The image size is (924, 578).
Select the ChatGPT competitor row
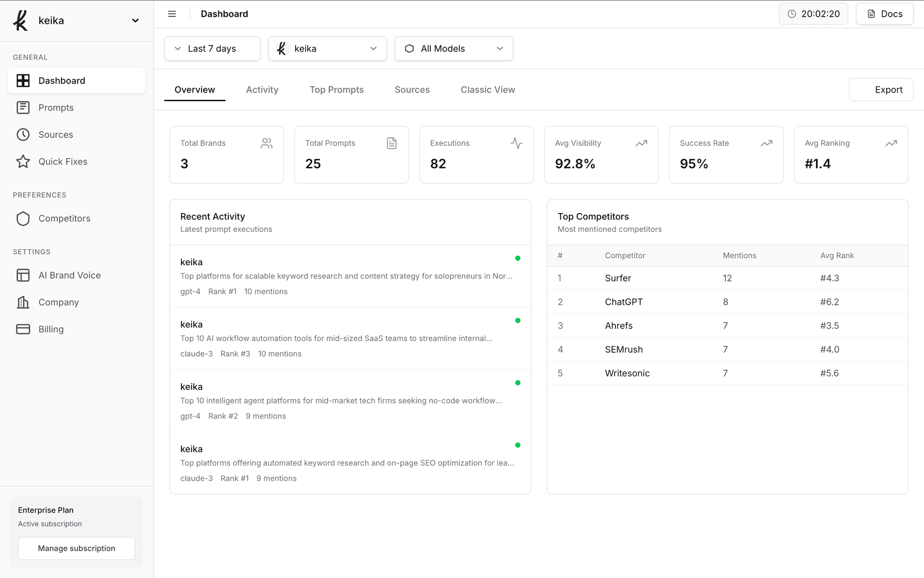(727, 302)
